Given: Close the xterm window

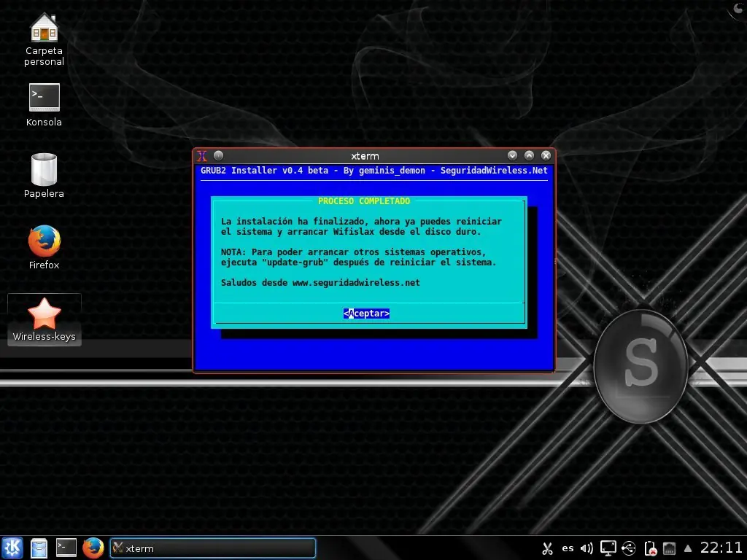Looking at the screenshot, I should pos(546,155).
